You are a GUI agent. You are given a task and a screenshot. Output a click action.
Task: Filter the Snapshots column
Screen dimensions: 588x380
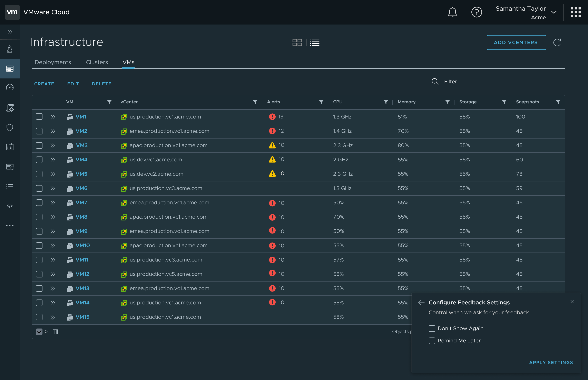pos(558,102)
